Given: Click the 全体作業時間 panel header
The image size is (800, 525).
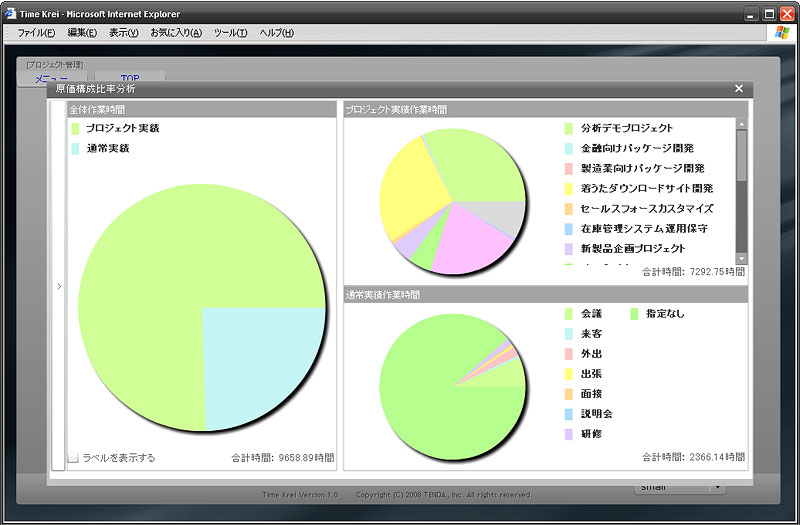Looking at the screenshot, I should (202, 109).
